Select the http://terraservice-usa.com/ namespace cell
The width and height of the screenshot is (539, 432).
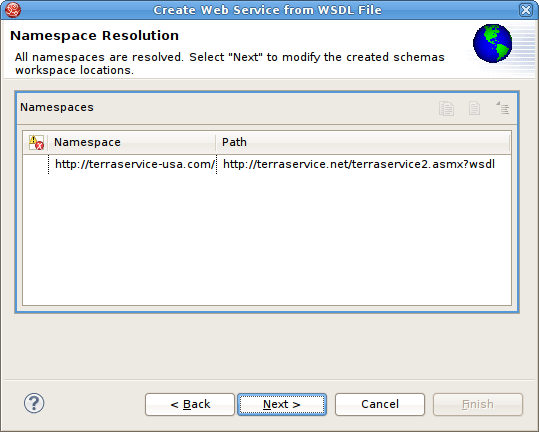(133, 164)
